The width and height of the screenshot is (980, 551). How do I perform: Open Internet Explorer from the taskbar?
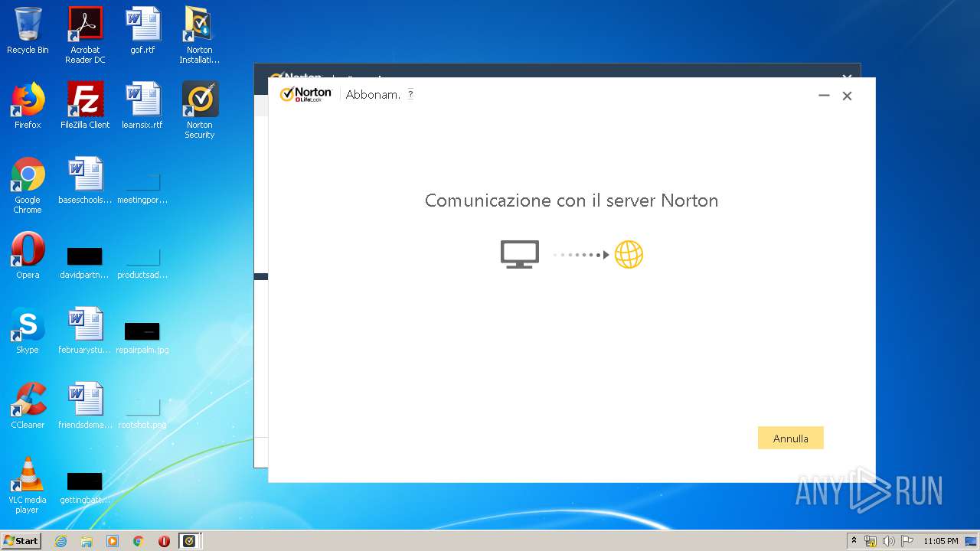point(61,541)
